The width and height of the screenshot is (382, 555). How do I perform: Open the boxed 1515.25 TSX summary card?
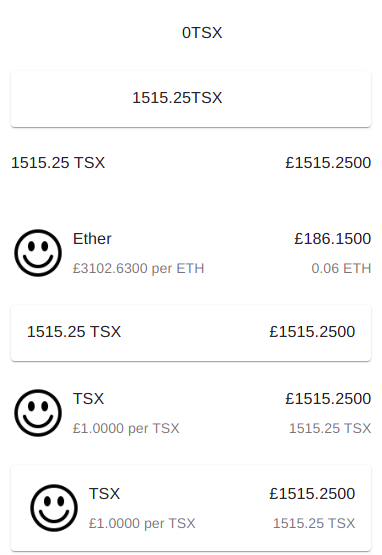click(191, 333)
